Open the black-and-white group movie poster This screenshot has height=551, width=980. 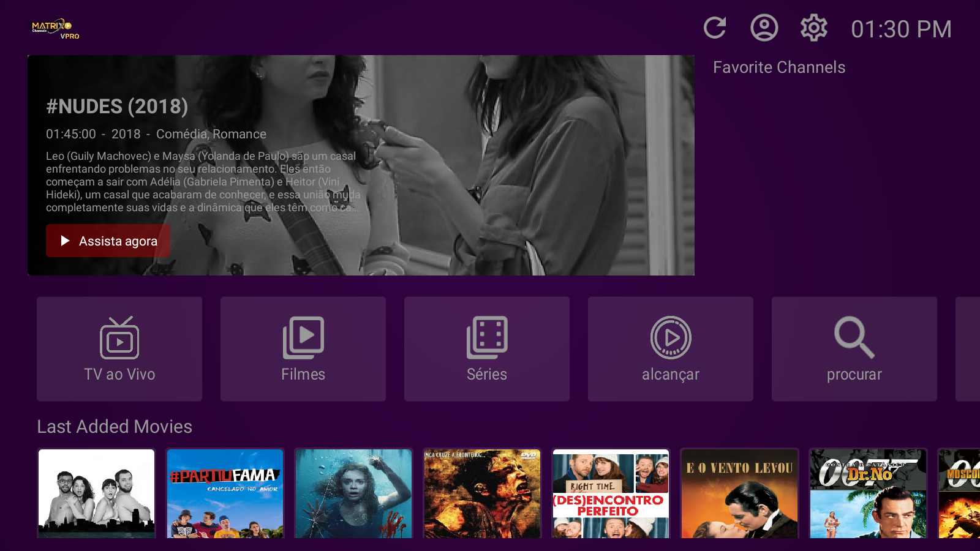(x=96, y=493)
